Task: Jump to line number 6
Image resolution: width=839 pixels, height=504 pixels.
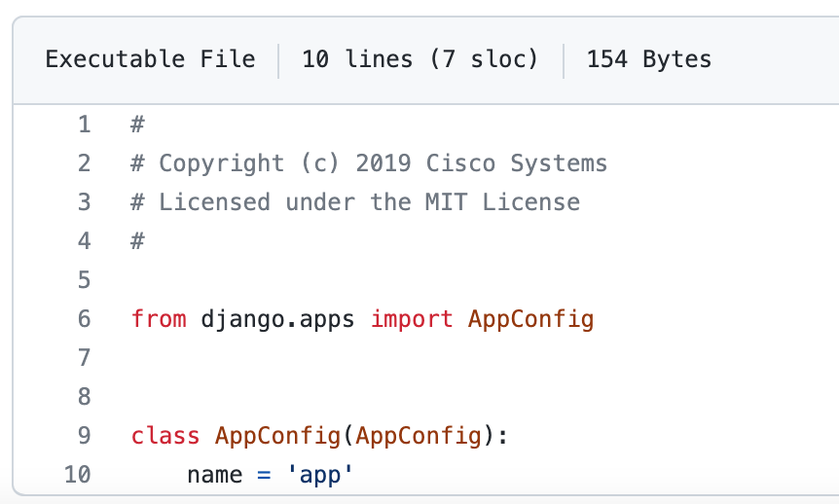Action: click(x=84, y=319)
